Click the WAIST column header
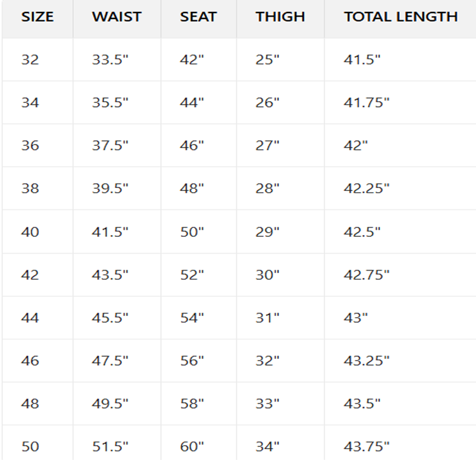 point(117,17)
